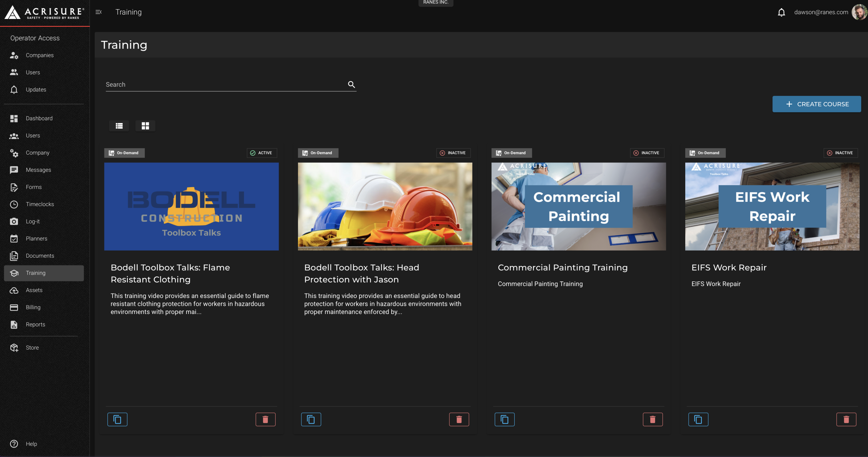Click On-Demand tag on Head Protection card

click(x=318, y=153)
